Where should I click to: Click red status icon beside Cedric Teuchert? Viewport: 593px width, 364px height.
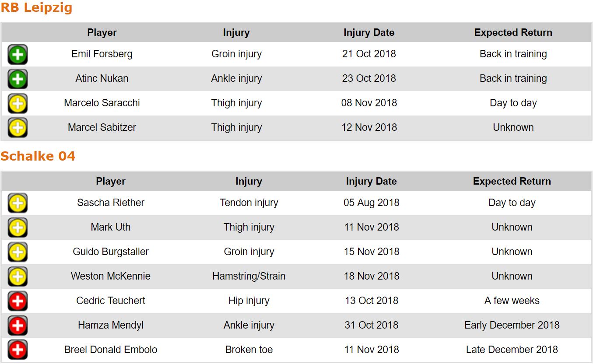18,301
